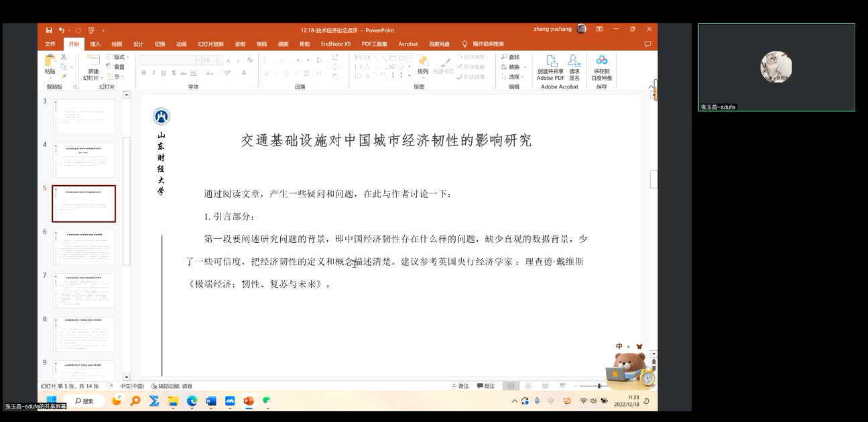Toggle the 批注 comments pane

coord(485,386)
